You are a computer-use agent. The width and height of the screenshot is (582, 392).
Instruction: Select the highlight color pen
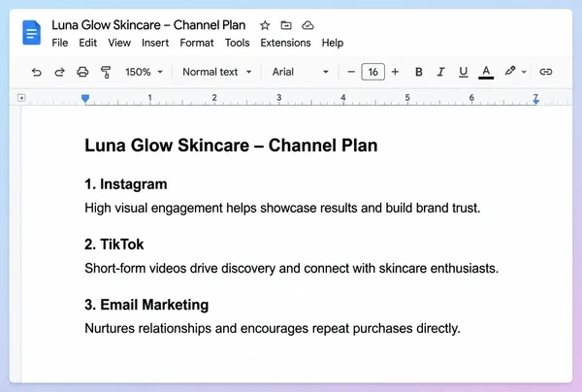click(x=510, y=71)
